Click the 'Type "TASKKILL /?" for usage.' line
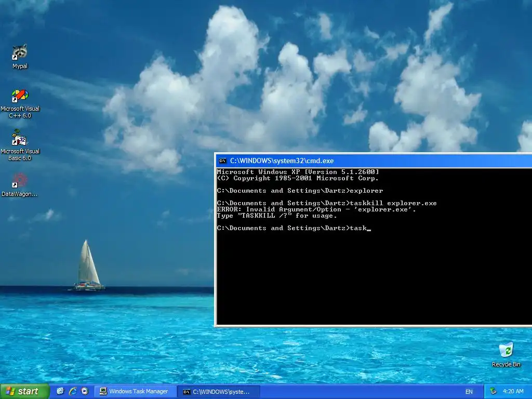The height and width of the screenshot is (399, 532). click(x=277, y=216)
